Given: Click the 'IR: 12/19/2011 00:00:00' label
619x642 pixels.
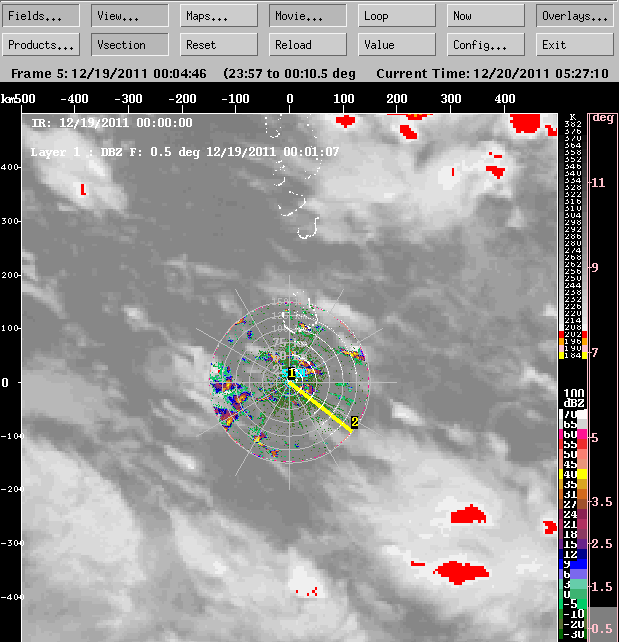Looking at the screenshot, I should click(x=112, y=123).
